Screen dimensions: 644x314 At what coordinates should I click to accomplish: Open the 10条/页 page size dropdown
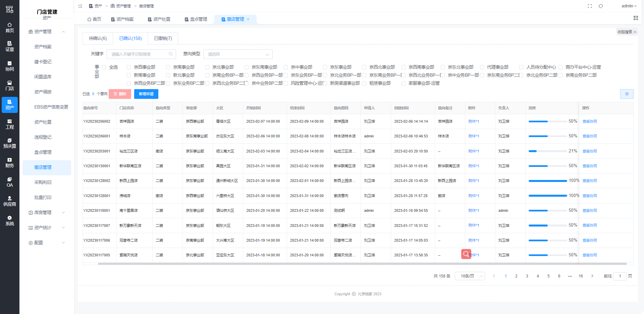(470, 276)
